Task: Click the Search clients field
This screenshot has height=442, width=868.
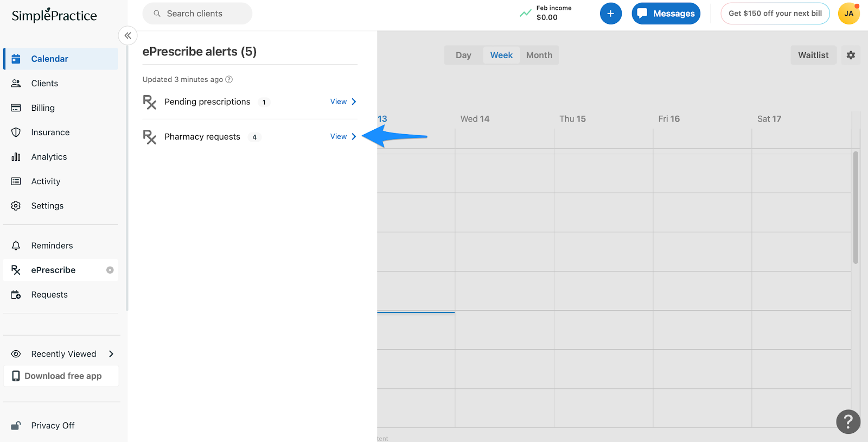Action: click(197, 14)
